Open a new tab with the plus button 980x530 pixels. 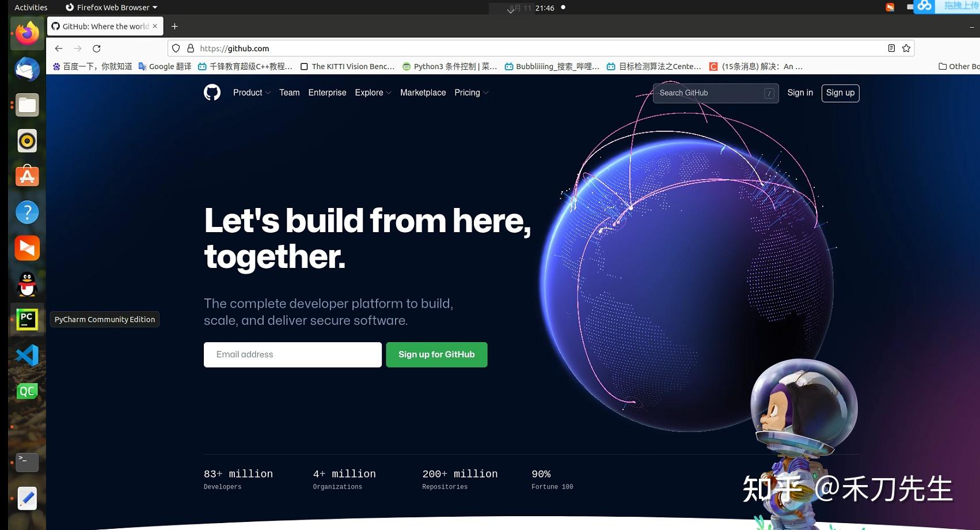pyautogui.click(x=174, y=26)
